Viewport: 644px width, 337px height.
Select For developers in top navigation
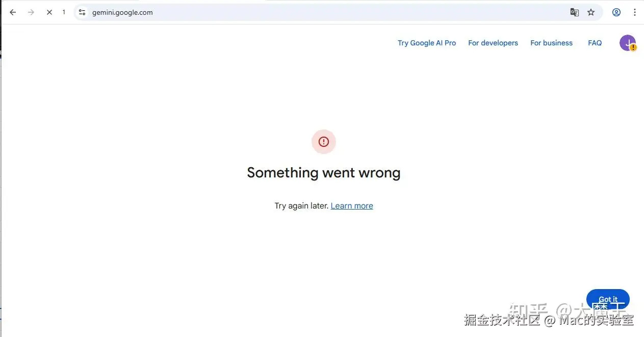click(x=493, y=43)
